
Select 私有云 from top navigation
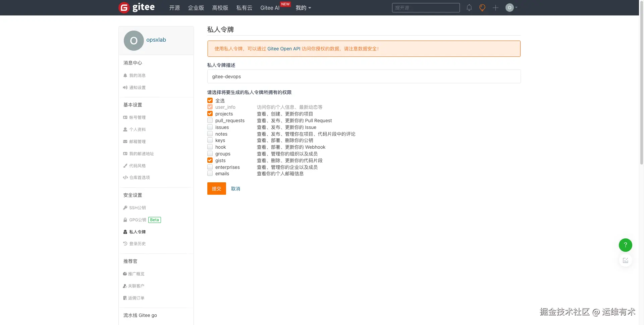point(244,8)
